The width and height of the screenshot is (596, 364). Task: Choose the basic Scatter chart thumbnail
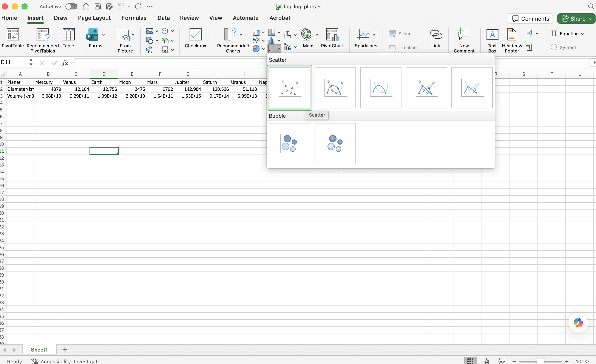290,88
